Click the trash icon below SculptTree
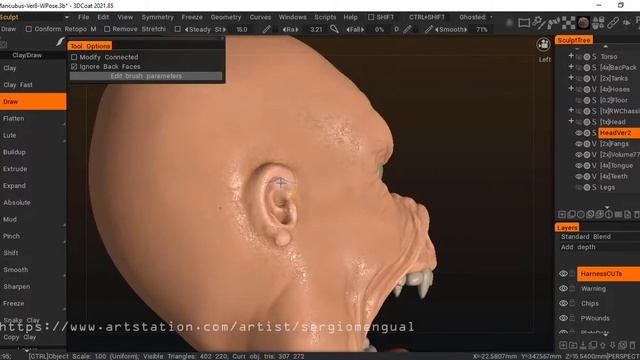Image resolution: width=640 pixels, height=360 pixels. pyautogui.click(x=636, y=214)
